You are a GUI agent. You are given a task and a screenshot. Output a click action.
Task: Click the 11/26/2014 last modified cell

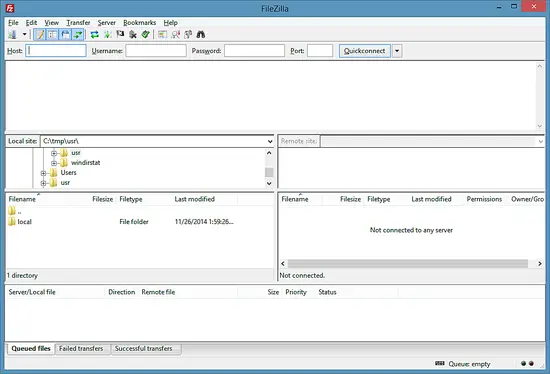pos(204,222)
